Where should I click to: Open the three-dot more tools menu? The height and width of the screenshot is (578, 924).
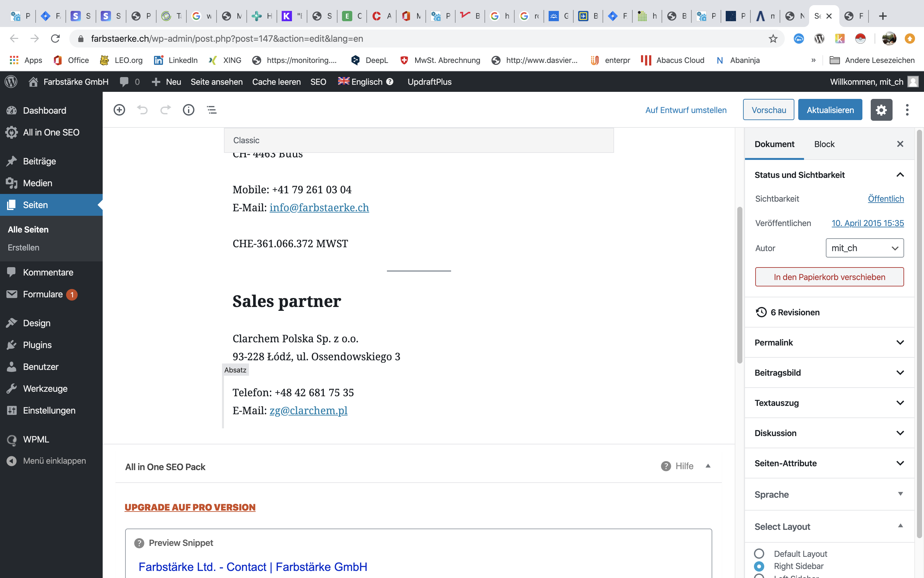click(907, 110)
